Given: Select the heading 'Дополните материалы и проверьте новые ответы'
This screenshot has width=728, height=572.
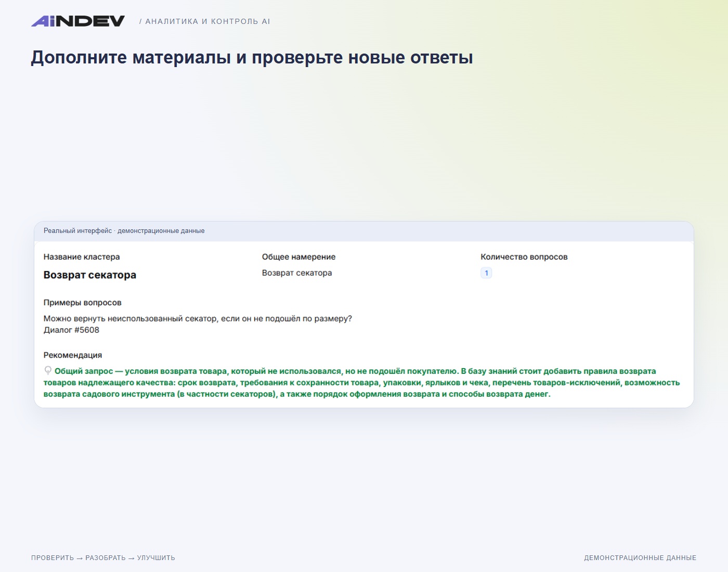Looking at the screenshot, I should click(252, 57).
